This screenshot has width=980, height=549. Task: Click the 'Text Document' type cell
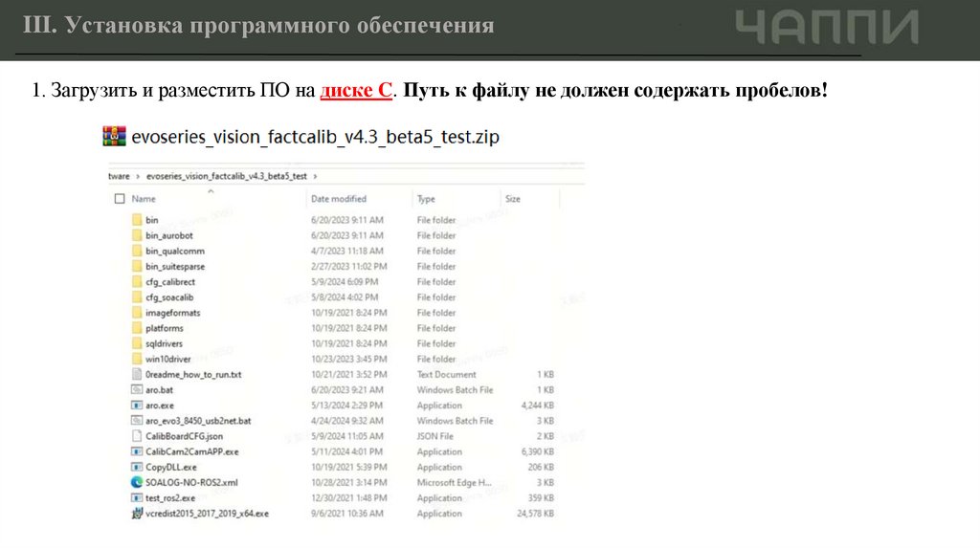(446, 374)
